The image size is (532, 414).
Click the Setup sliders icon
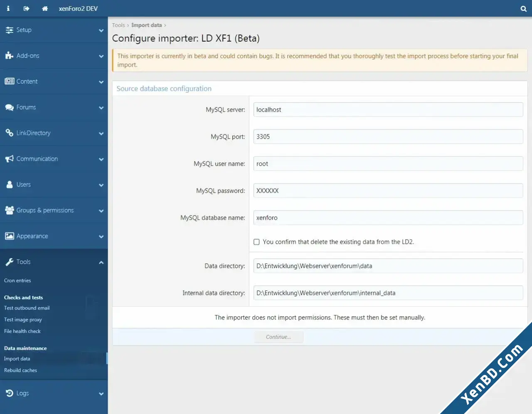pyautogui.click(x=9, y=30)
